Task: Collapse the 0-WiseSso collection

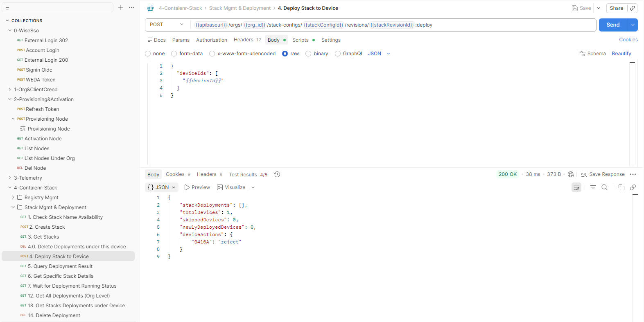Action: click(10, 31)
